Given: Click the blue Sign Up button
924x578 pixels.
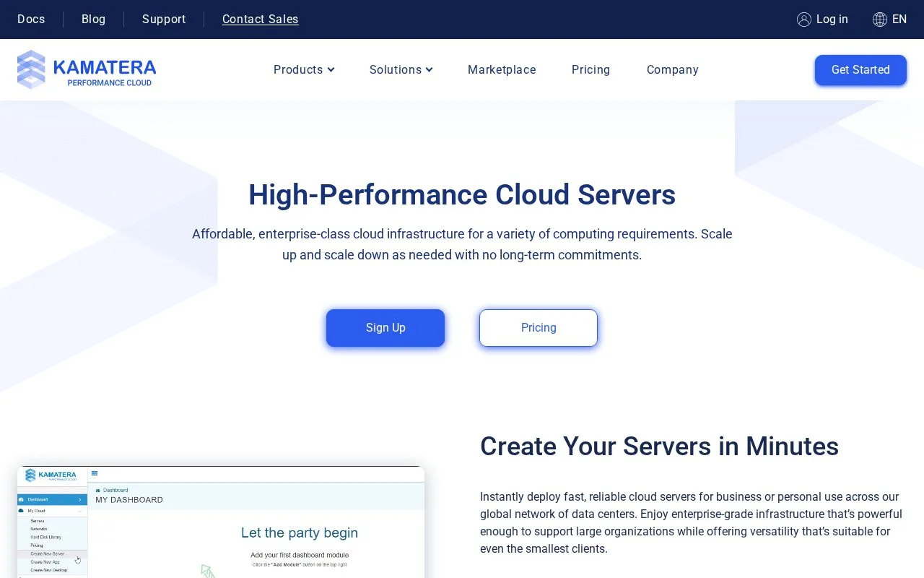Looking at the screenshot, I should (x=385, y=328).
